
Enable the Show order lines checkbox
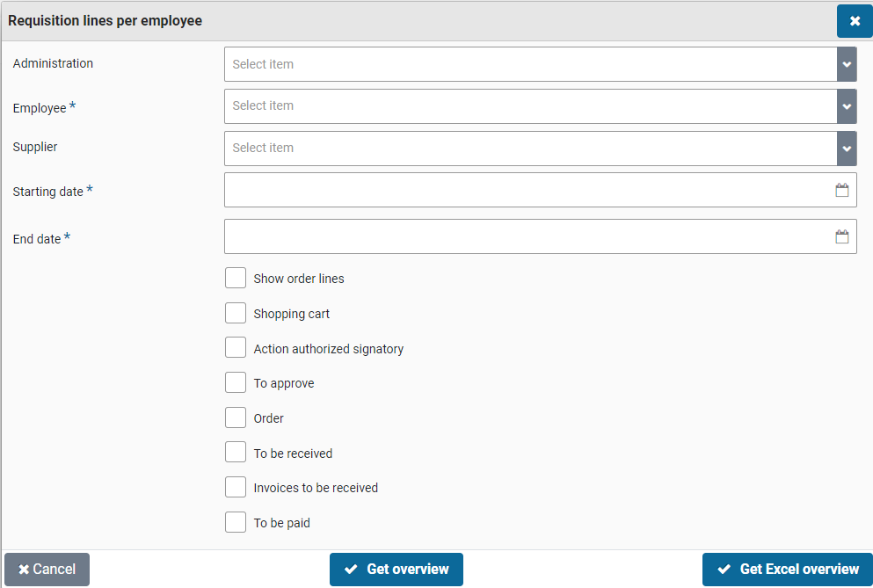coord(236,278)
